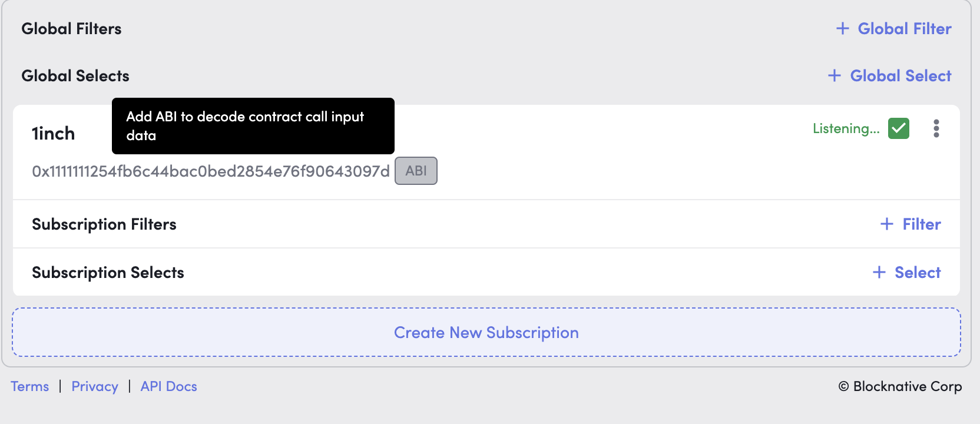The width and height of the screenshot is (980, 424).
Task: Click the plus icon next to Select
Action: [x=879, y=272]
